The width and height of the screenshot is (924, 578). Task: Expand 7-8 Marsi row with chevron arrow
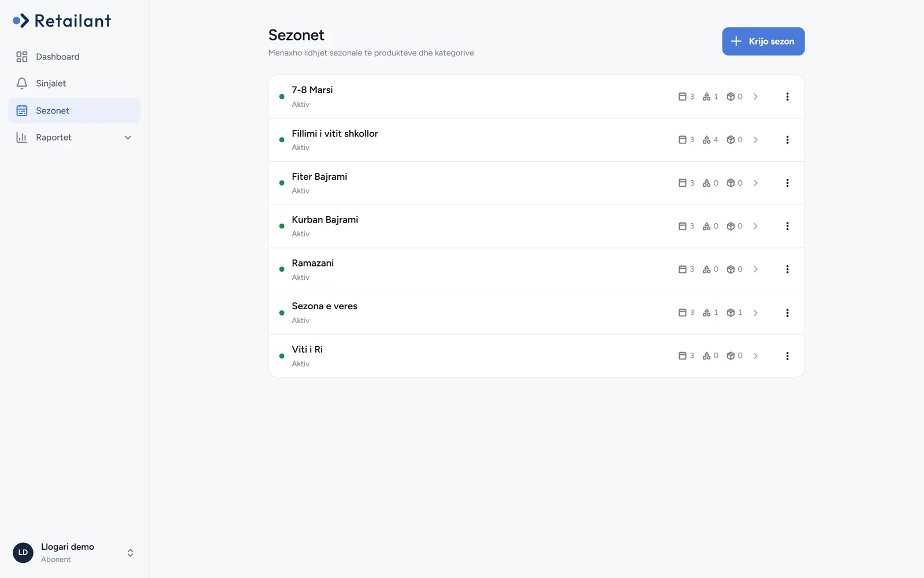point(755,97)
